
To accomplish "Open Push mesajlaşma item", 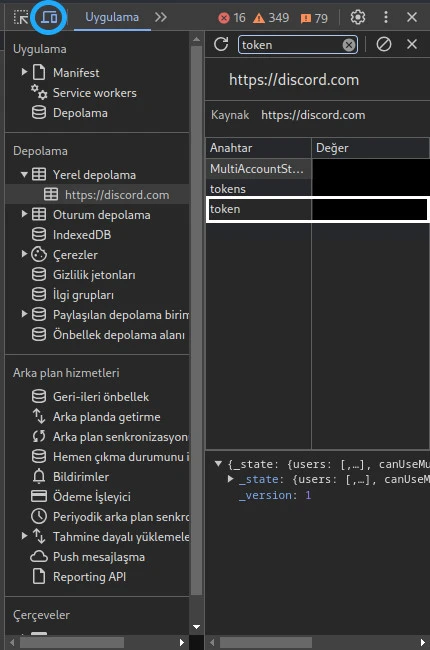I will [99, 557].
